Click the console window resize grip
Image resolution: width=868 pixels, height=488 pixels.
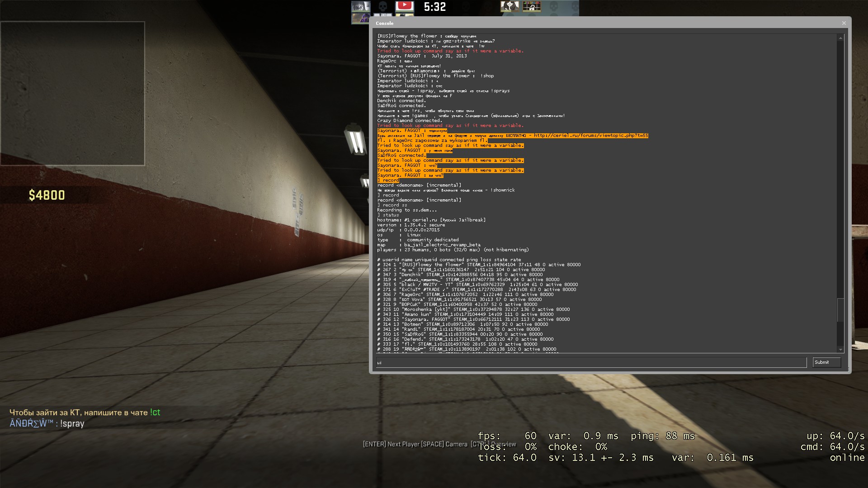point(848,370)
